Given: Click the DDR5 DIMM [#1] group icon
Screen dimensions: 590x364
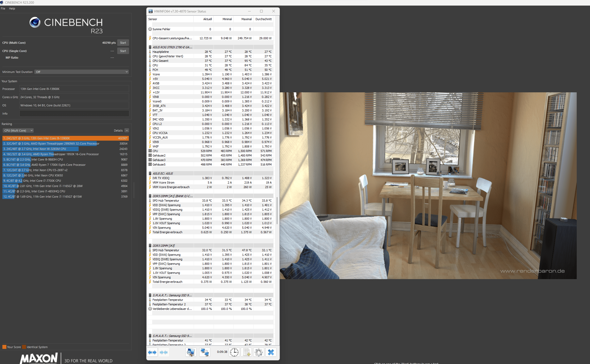Looking at the screenshot, I should 150,196.
